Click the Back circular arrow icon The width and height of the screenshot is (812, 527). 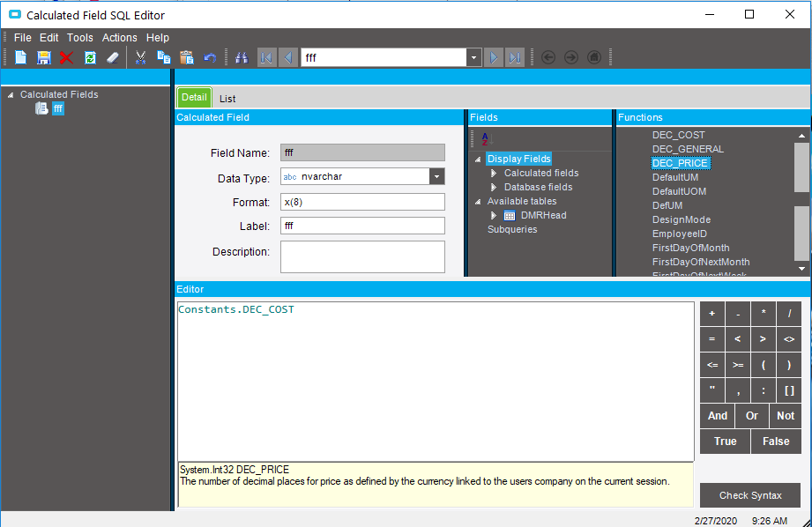(548, 57)
